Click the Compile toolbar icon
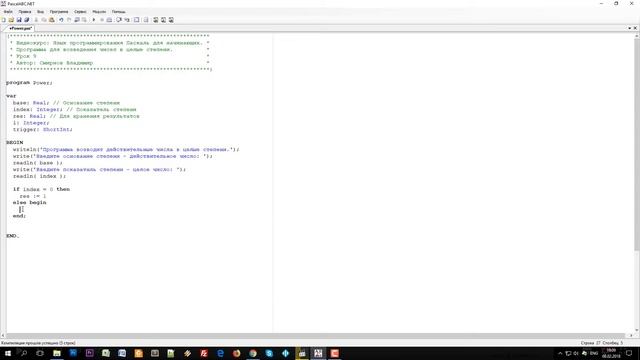 pyautogui.click(x=109, y=20)
